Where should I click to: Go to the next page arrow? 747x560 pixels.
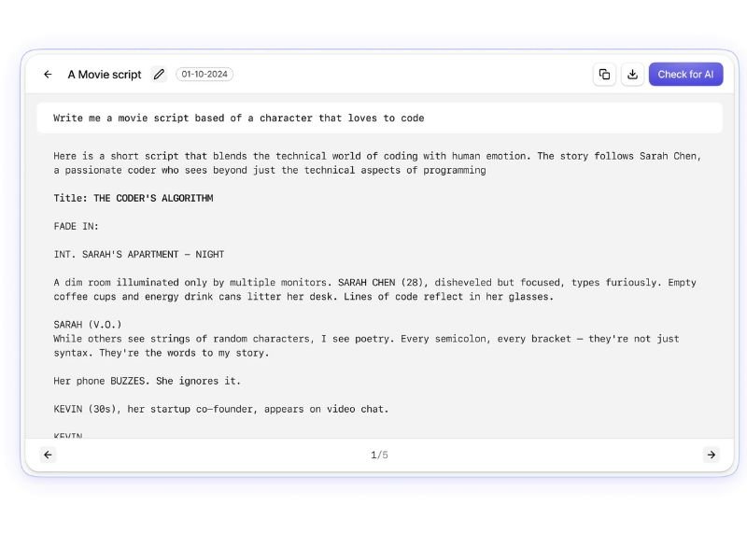pyautogui.click(x=711, y=455)
